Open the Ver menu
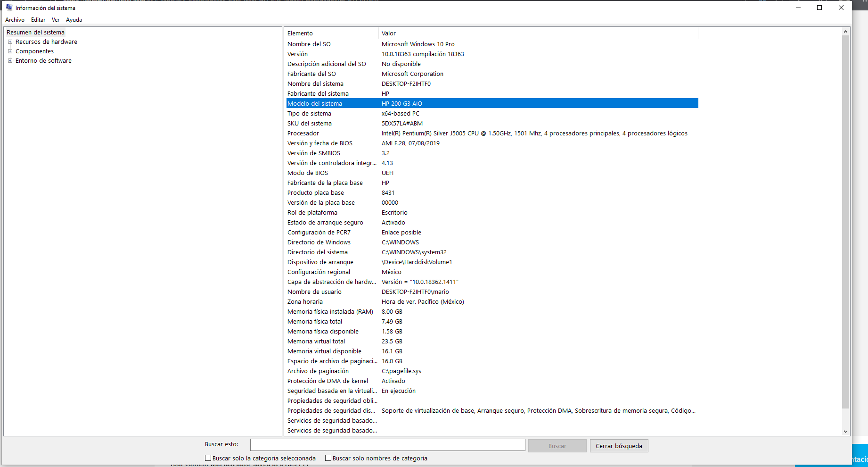This screenshot has height=467, width=868. coord(55,20)
